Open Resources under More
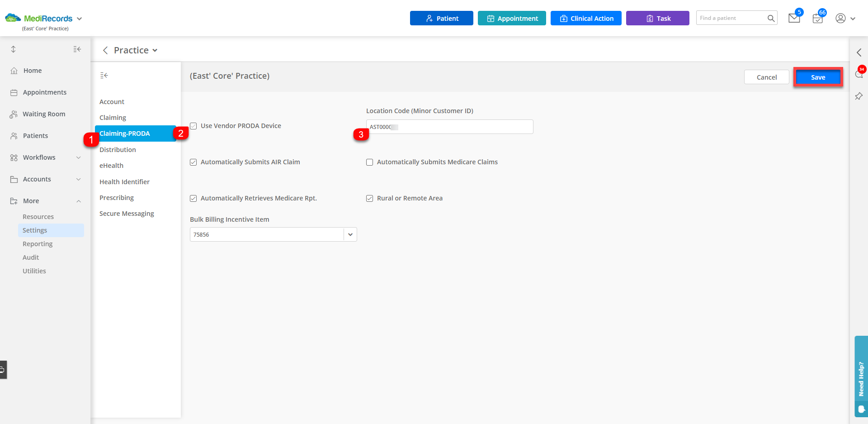 tap(38, 217)
